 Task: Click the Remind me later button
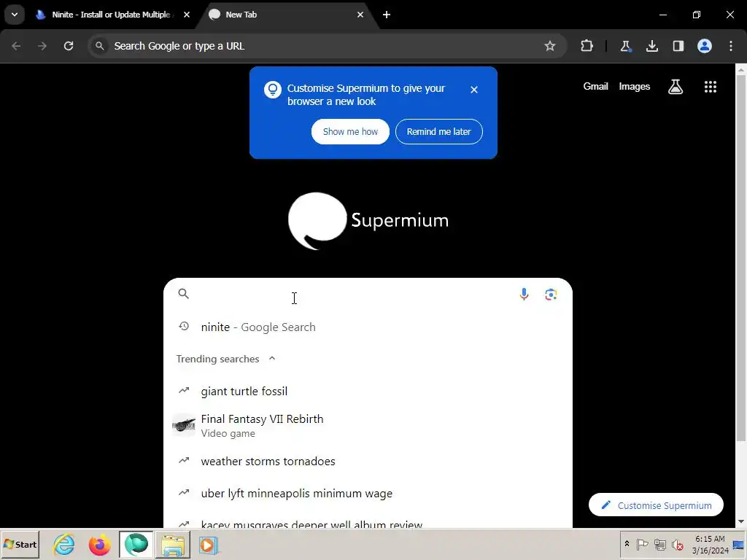pyautogui.click(x=438, y=131)
